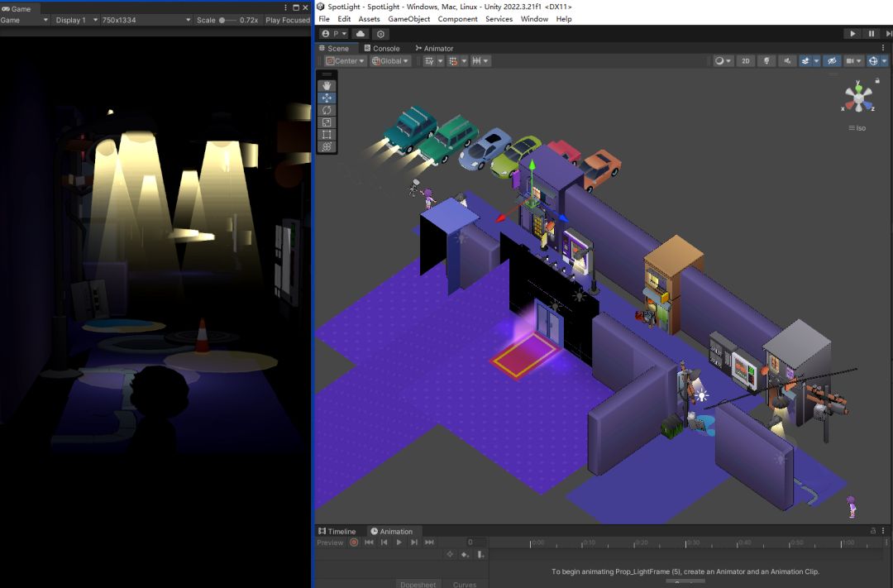Go to first keyframe in Animation
This screenshot has width=893, height=588.
coord(369,543)
